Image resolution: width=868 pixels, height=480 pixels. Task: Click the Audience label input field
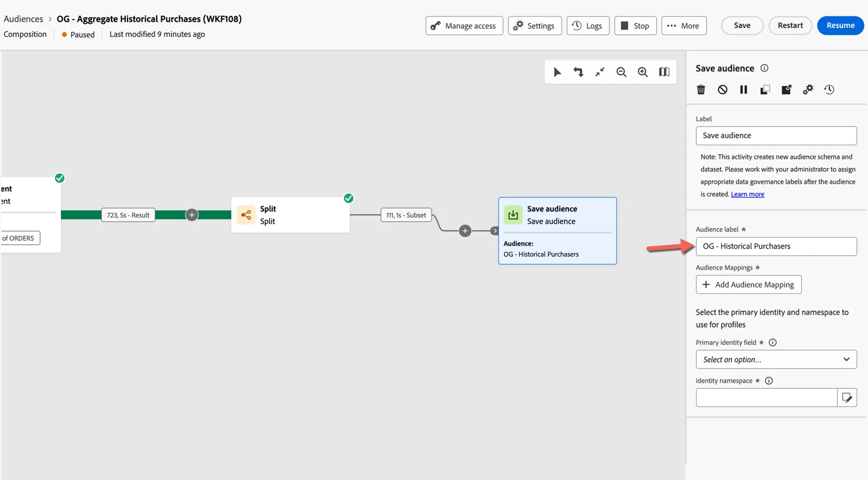pos(776,247)
